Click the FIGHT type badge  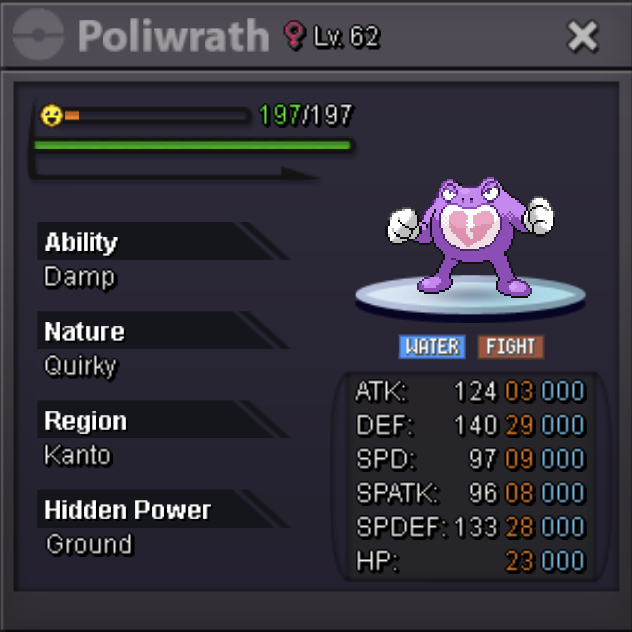(x=511, y=347)
